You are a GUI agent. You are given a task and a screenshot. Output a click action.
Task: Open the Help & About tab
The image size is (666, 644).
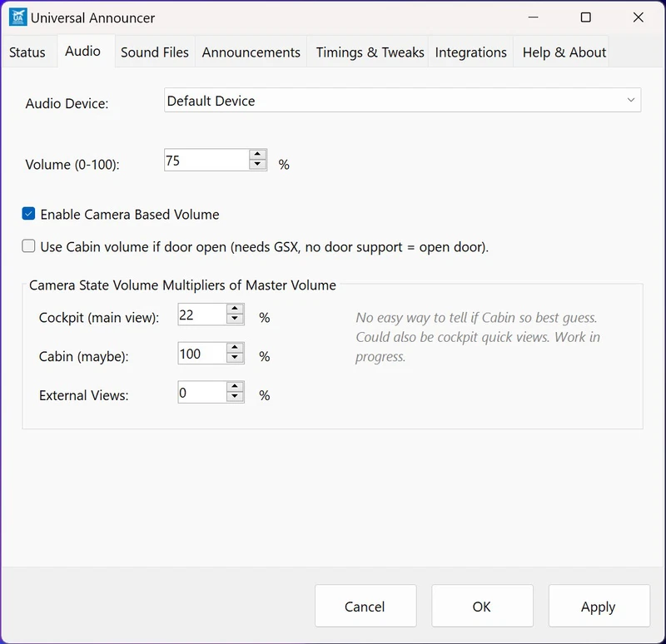(x=563, y=52)
